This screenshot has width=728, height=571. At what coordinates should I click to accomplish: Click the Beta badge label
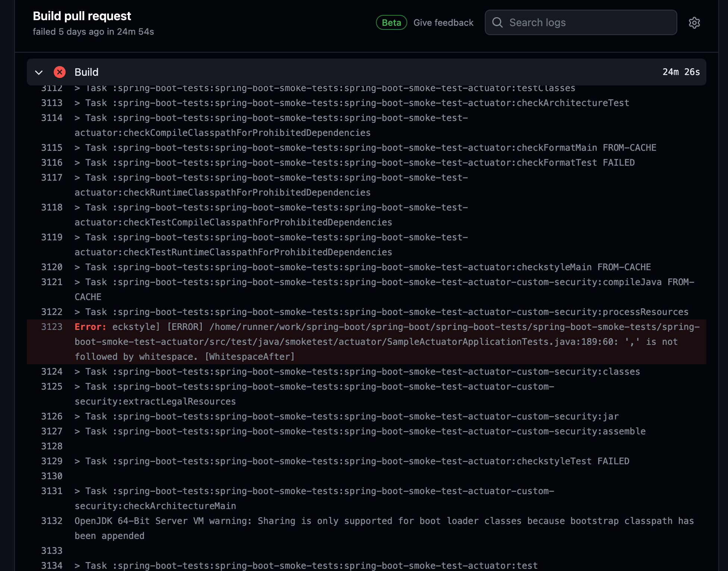pos(391,23)
